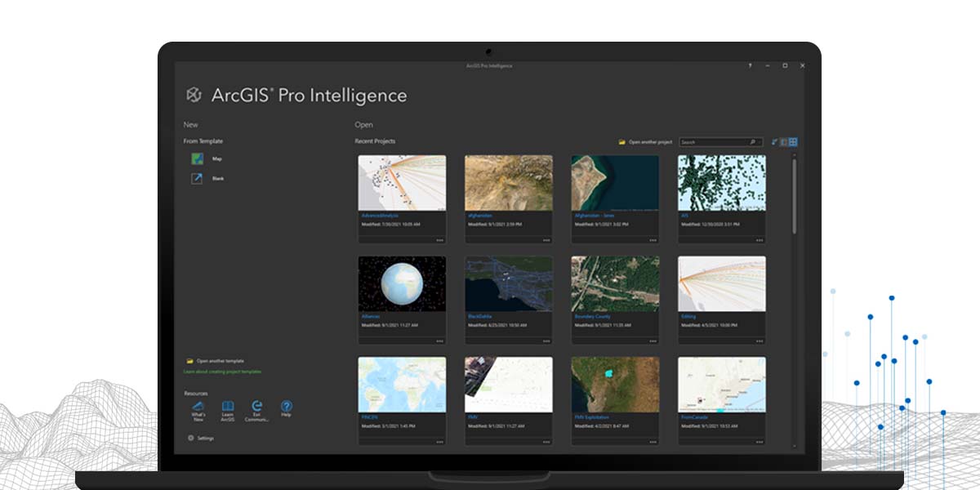Open more options for AdvancedAnalysis project
The width and height of the screenshot is (980, 490).
coord(439,240)
